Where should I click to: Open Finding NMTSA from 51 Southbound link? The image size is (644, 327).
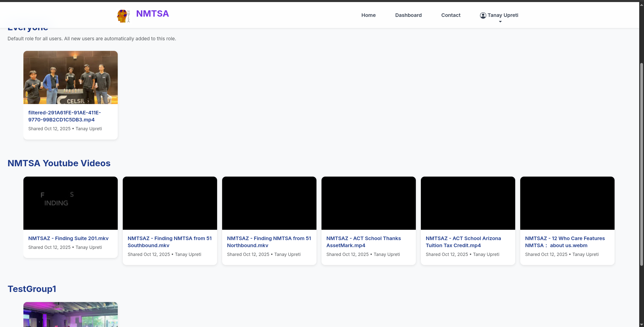tap(170, 242)
